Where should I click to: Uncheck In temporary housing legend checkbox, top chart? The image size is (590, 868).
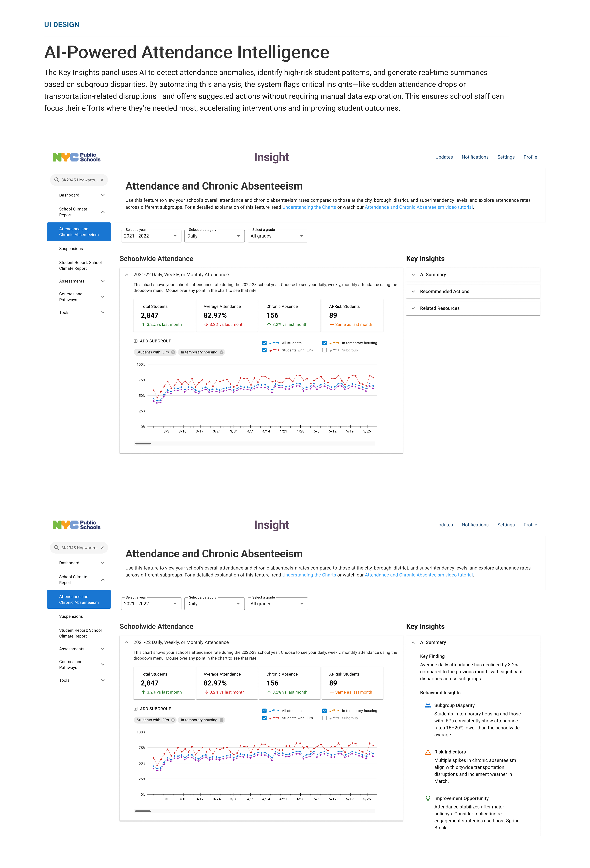[324, 343]
